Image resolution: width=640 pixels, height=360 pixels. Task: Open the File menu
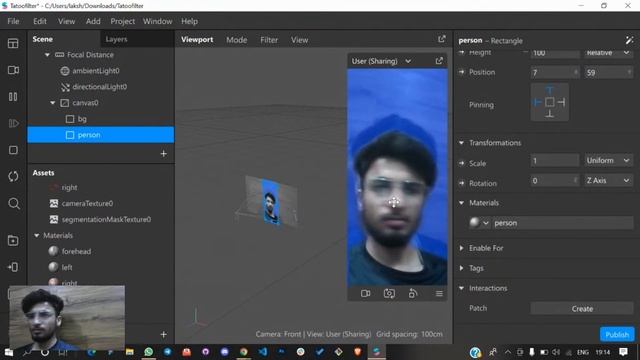pos(13,21)
